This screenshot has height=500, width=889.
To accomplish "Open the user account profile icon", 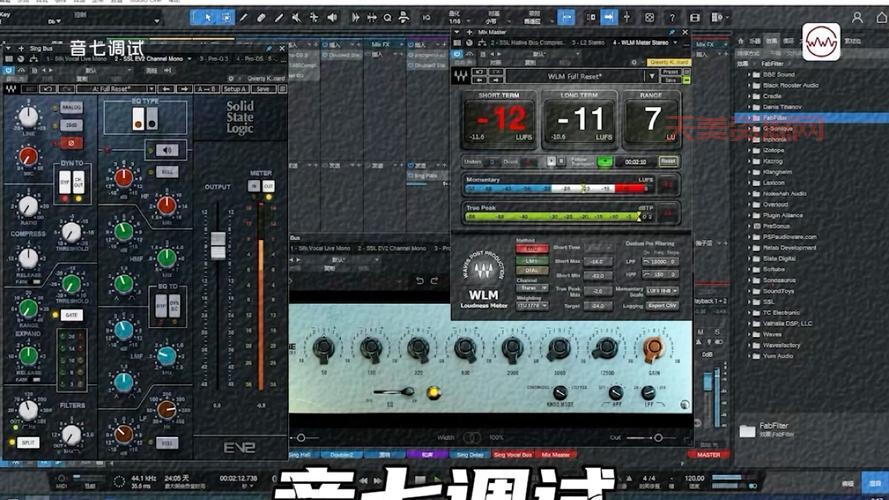I will 857,18.
